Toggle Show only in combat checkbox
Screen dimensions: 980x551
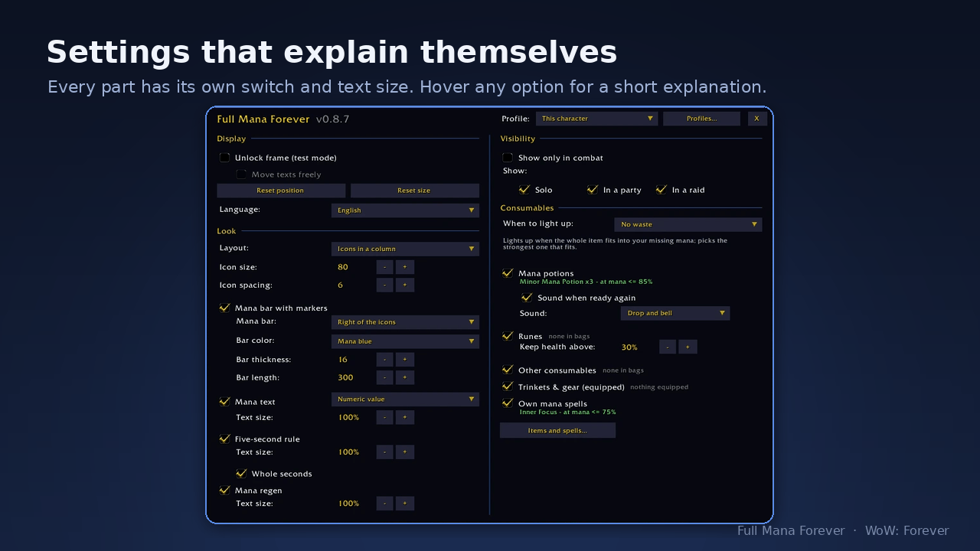point(508,158)
